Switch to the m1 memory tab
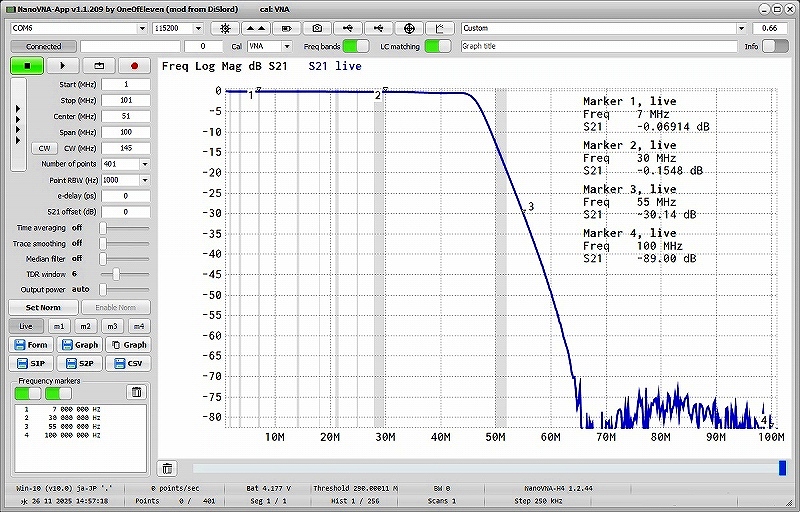The image size is (800, 512). tap(59, 326)
